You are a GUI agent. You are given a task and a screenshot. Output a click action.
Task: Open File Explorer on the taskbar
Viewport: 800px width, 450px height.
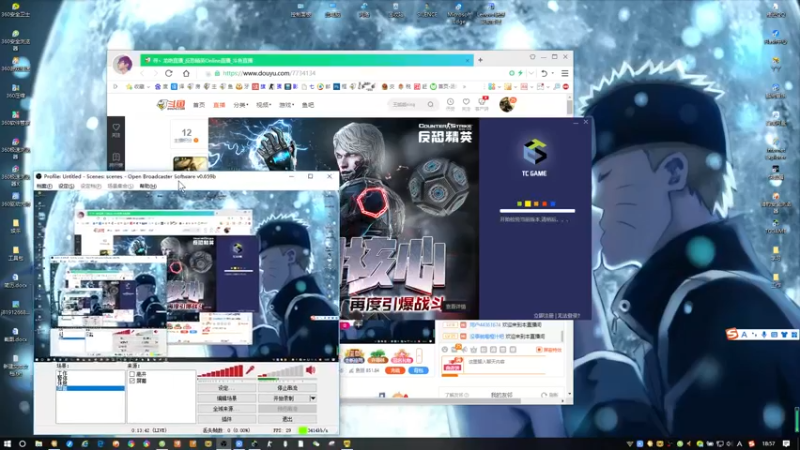pyautogui.click(x=39, y=444)
